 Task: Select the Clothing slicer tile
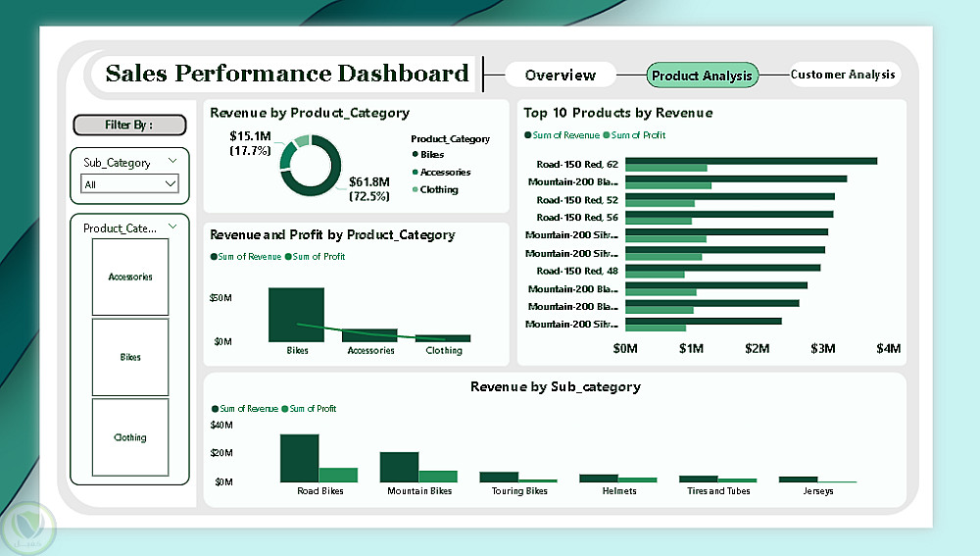tap(130, 437)
